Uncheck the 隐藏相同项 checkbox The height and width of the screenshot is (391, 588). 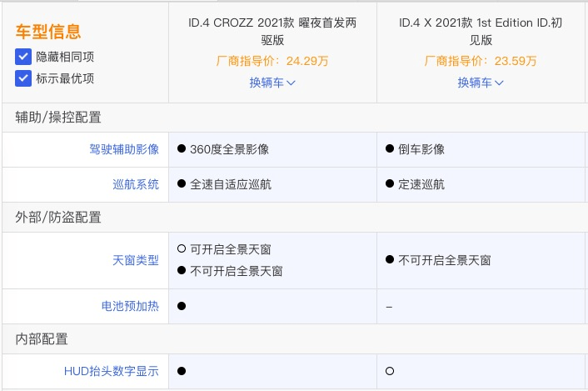[23, 57]
